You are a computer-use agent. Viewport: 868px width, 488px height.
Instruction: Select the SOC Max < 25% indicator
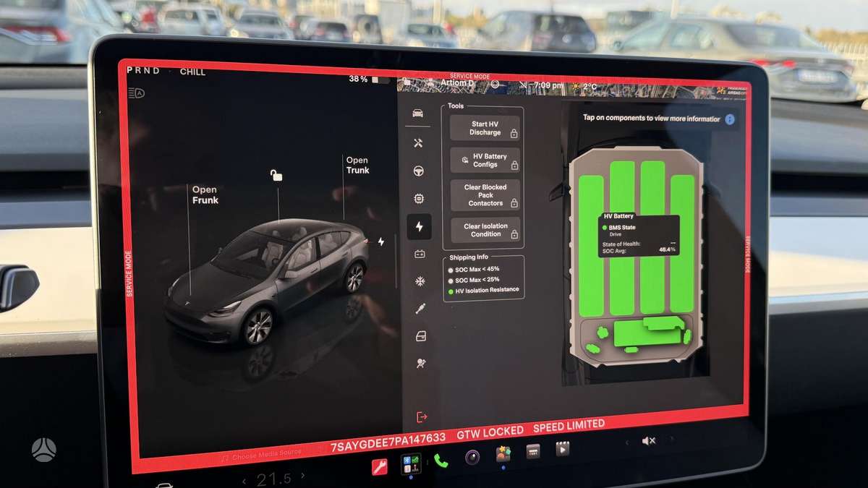pos(475,279)
